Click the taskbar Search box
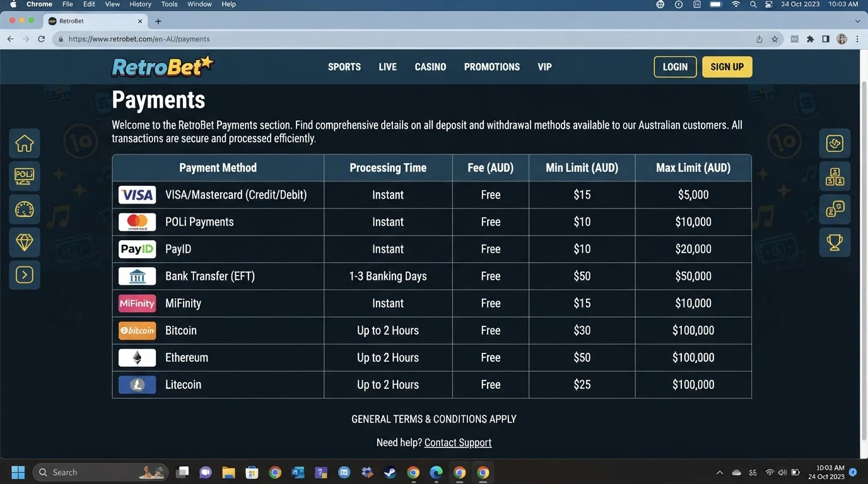The width and height of the screenshot is (868, 484). tap(101, 472)
